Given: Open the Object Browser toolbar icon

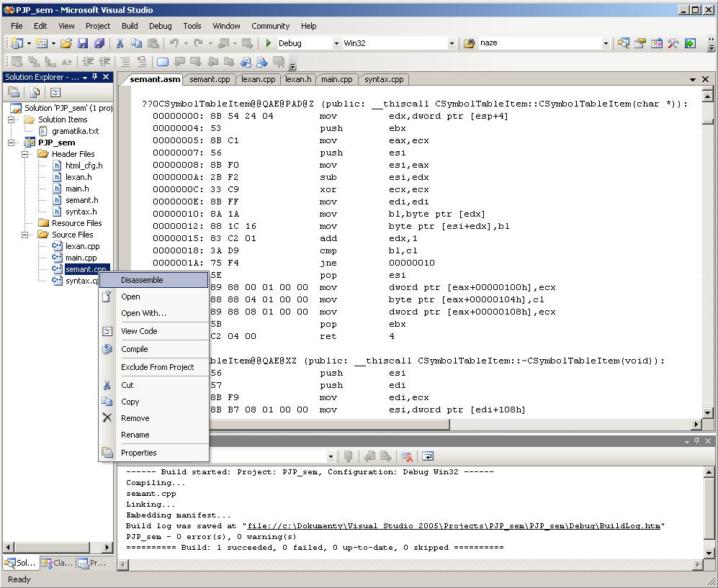Looking at the screenshot, I should click(x=657, y=43).
